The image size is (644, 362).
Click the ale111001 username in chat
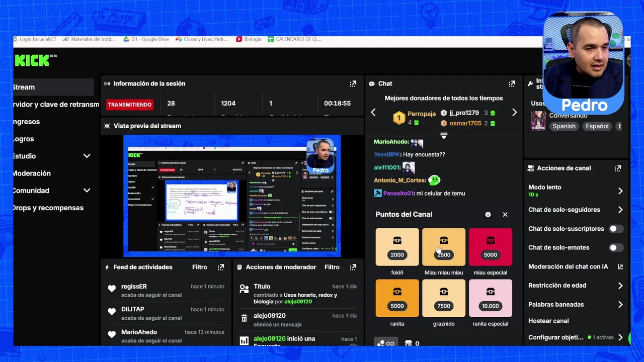point(387,168)
